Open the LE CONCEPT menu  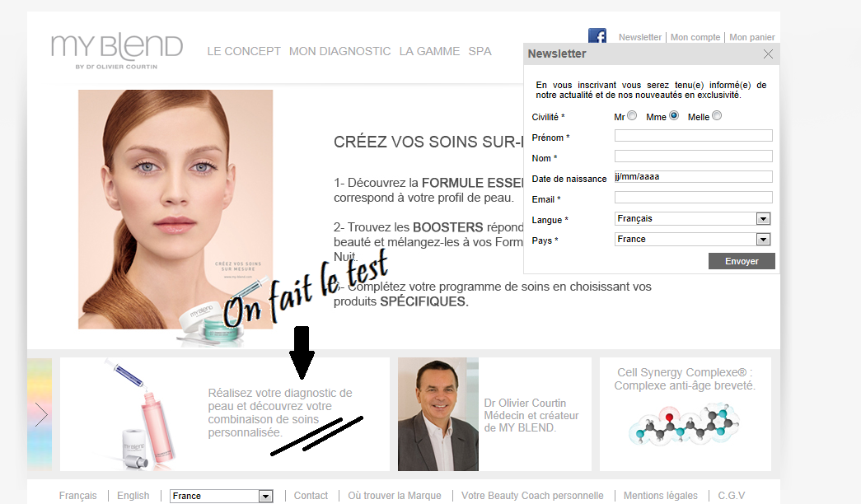244,51
